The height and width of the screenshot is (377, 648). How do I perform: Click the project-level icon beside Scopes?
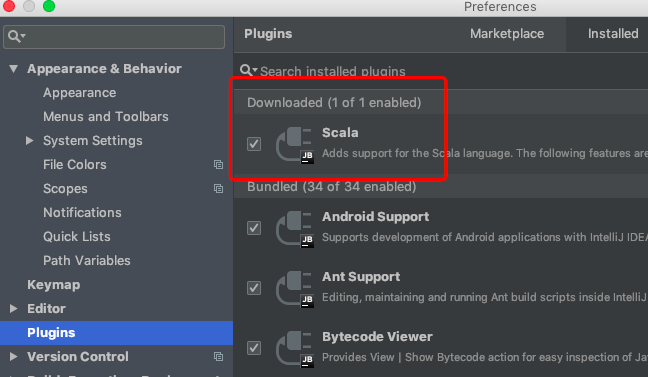tap(218, 188)
